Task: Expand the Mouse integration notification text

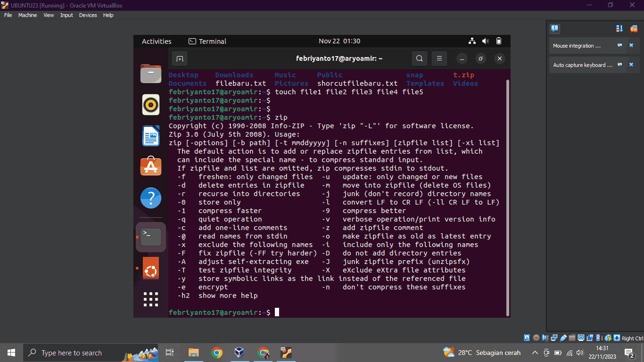Action: [577, 46]
